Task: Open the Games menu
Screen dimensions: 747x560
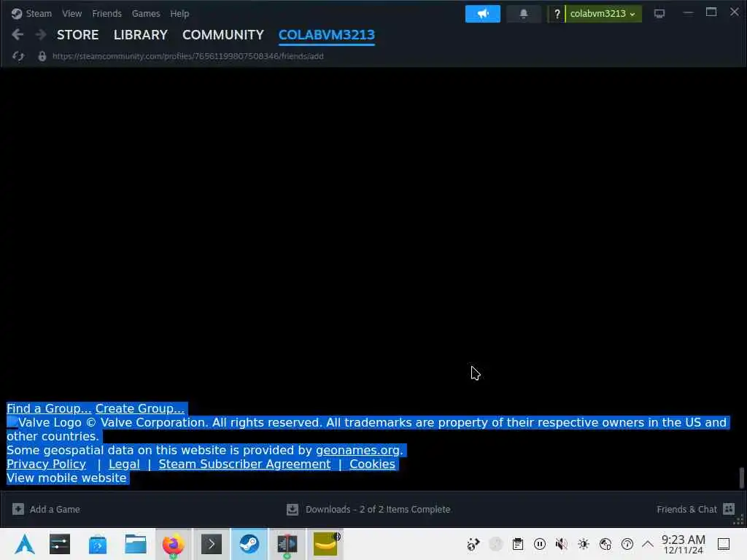Action: (146, 13)
